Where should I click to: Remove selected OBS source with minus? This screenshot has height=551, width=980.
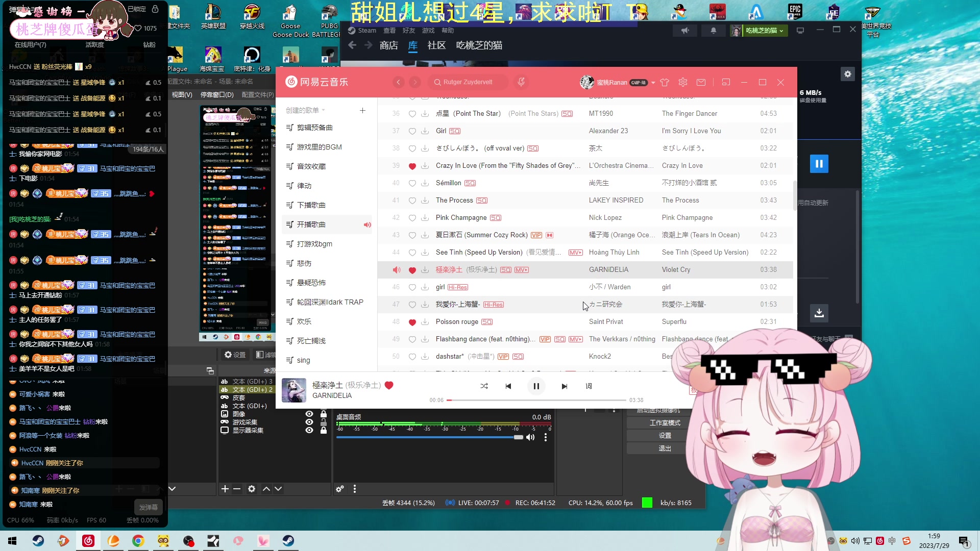(x=237, y=489)
